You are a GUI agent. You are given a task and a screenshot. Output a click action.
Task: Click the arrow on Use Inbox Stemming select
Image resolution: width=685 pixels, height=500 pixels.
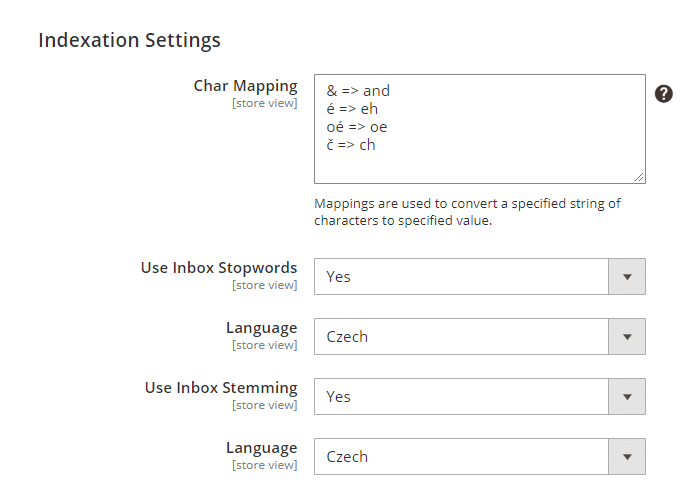[x=627, y=397]
